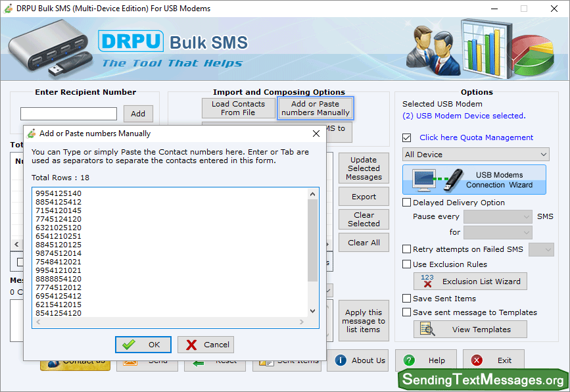Check Use Exclusion Rules
This screenshot has height=392, width=570.
[407, 264]
